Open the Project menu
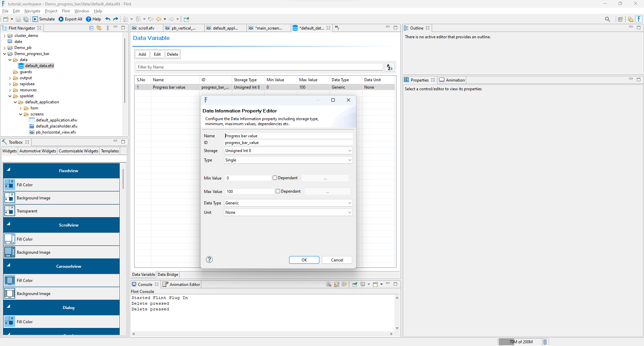 (x=51, y=11)
